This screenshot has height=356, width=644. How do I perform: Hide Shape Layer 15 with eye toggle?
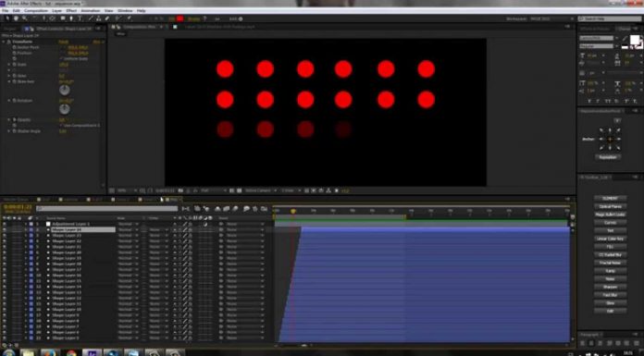(5, 281)
